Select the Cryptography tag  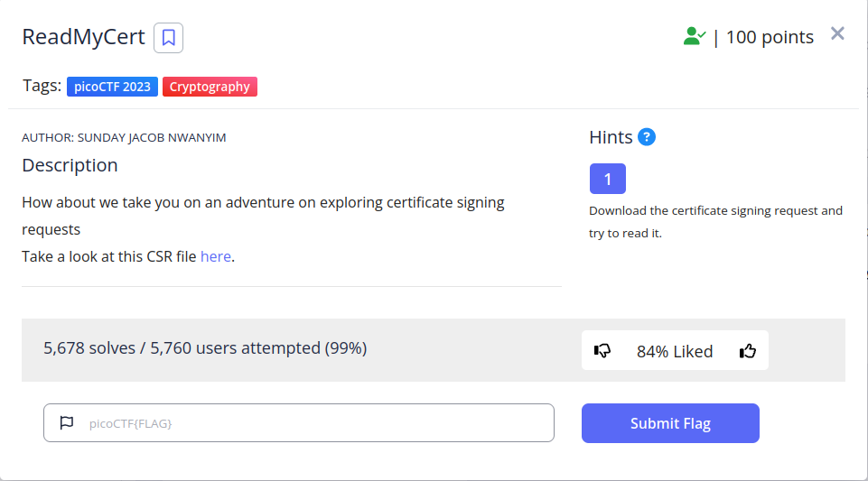click(x=210, y=87)
